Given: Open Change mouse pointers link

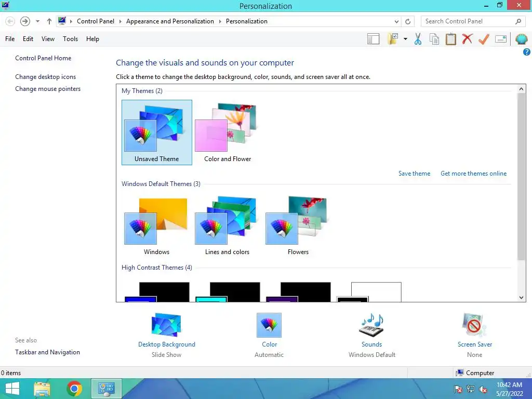Looking at the screenshot, I should point(48,89).
